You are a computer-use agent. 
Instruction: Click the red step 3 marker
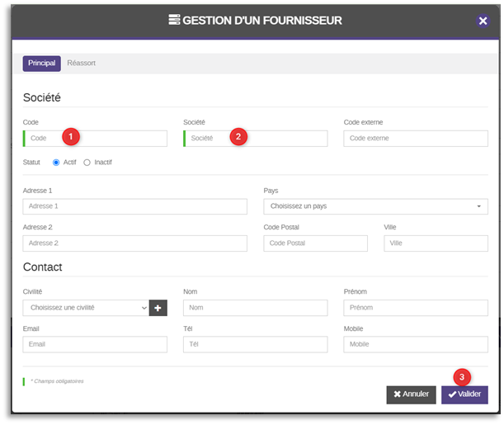461,377
